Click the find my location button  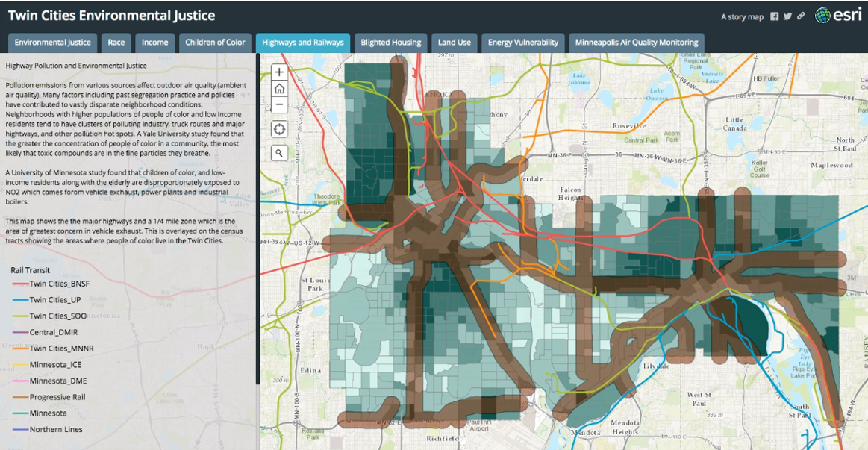(279, 129)
